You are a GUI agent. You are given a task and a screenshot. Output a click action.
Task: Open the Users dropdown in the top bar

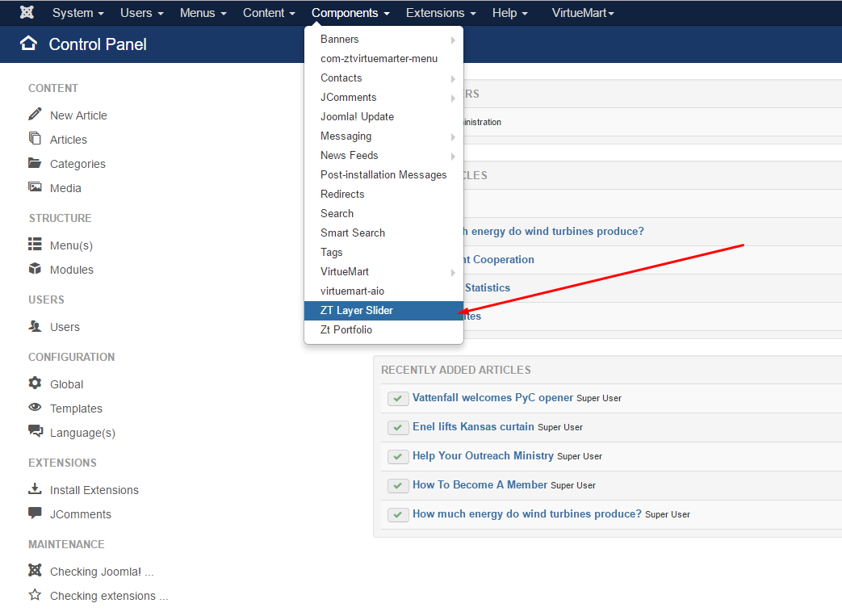142,13
